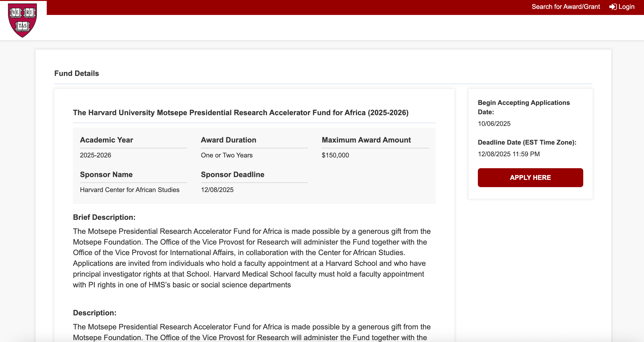The width and height of the screenshot is (644, 342).
Task: Select the 2025-2026 academic year value
Action: 96,155
